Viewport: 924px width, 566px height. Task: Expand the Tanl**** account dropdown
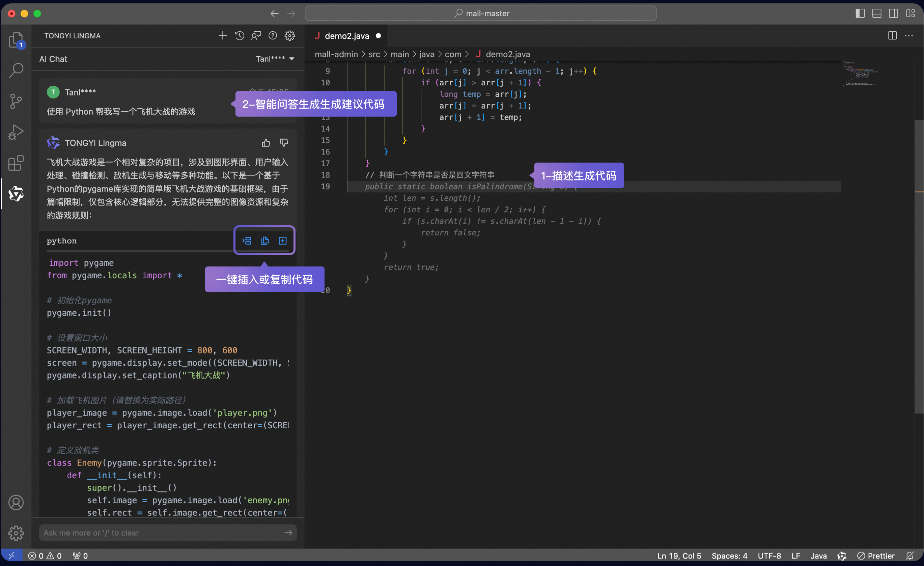[275, 59]
